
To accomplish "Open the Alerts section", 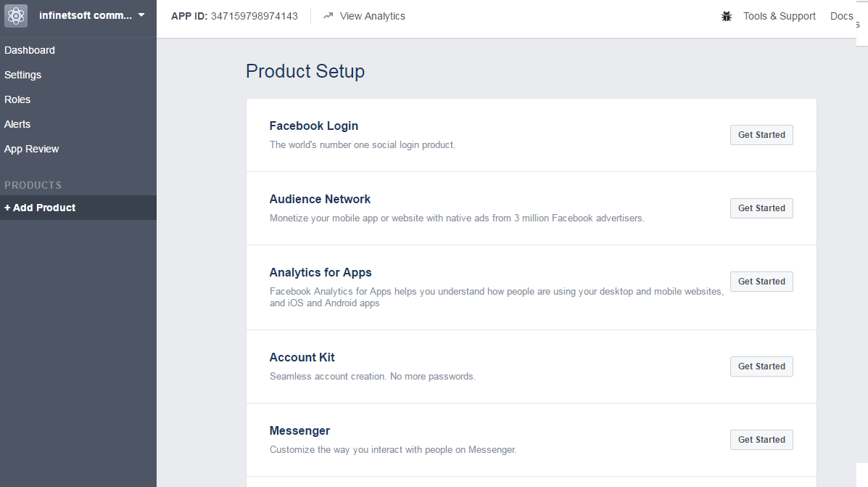I will (x=17, y=124).
